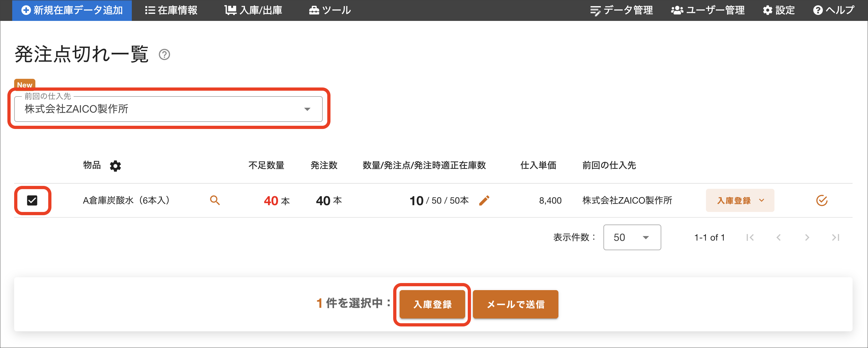Open the ツール menu
Image resolution: width=868 pixels, height=348 pixels.
329,10
